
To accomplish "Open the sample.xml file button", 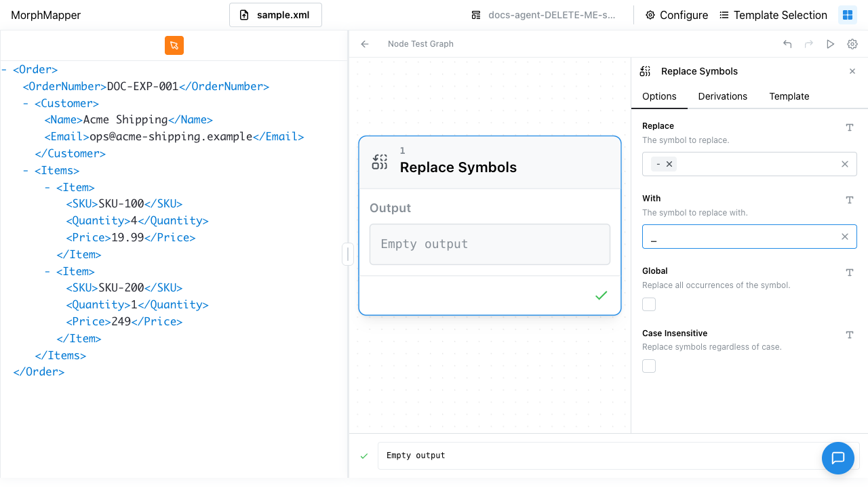I will tap(275, 15).
